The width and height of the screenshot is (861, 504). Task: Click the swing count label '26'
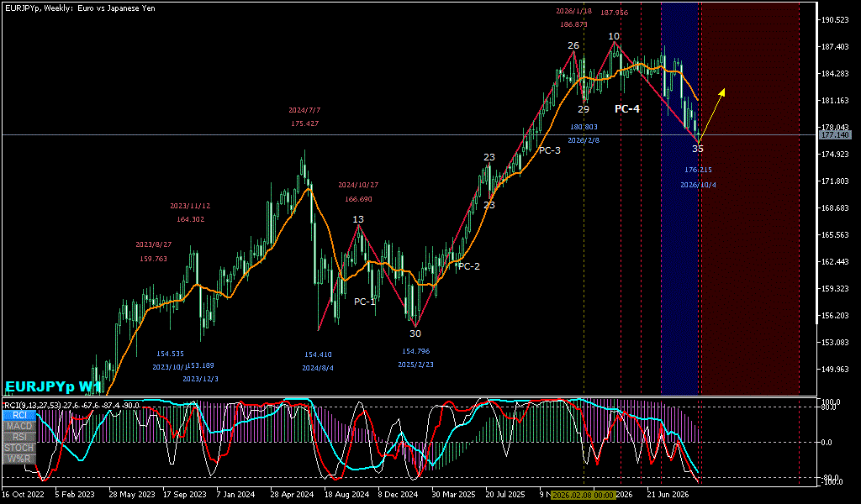click(x=573, y=45)
